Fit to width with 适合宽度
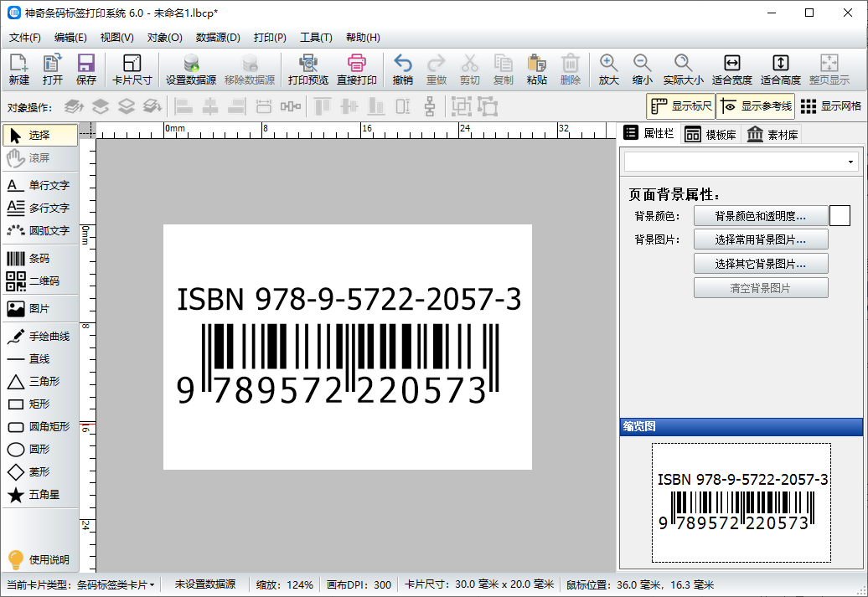868x597 pixels. click(x=731, y=69)
